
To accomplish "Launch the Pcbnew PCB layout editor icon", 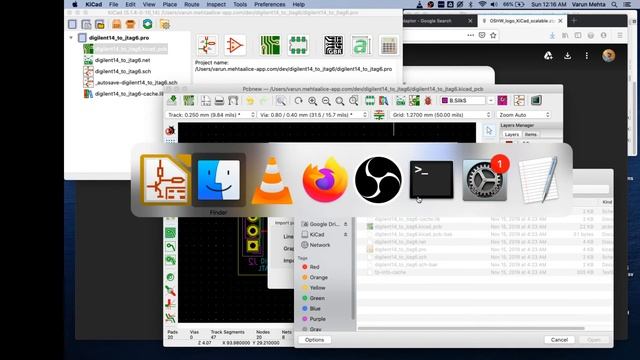I will [270, 45].
